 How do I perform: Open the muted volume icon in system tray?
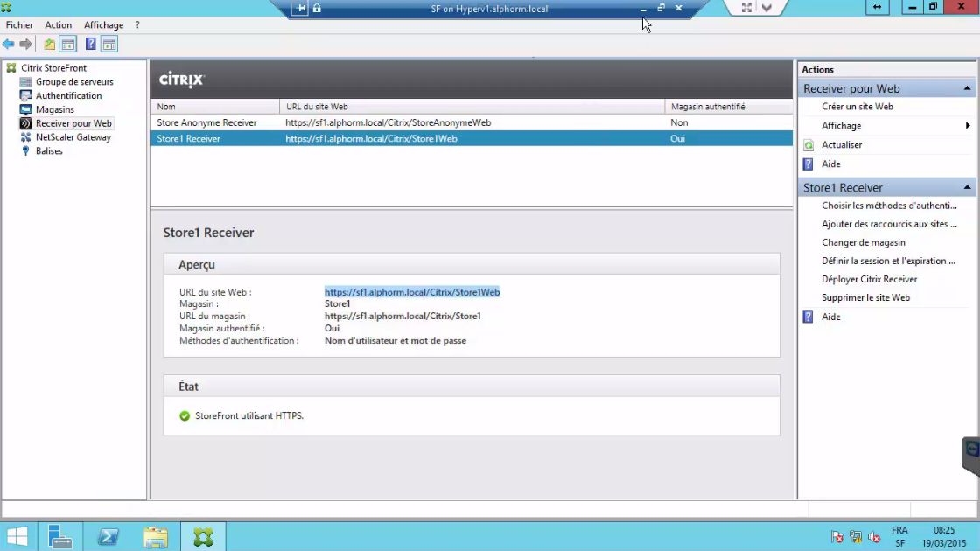click(872, 536)
